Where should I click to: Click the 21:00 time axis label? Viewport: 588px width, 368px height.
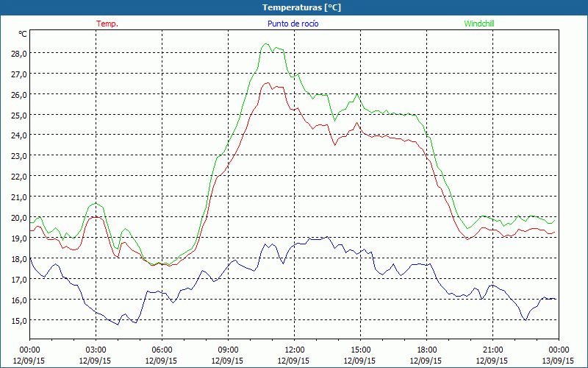pyautogui.click(x=492, y=350)
